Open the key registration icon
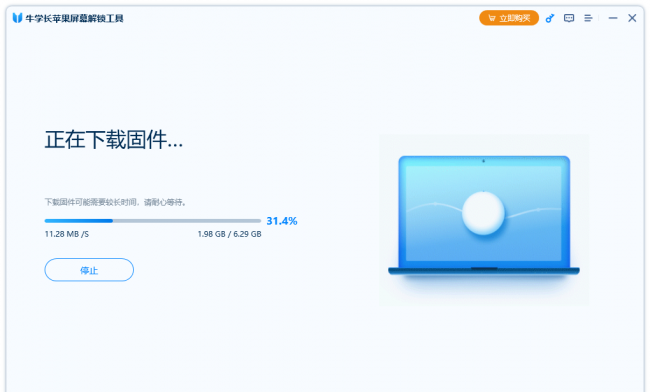Screen dimensions: 650x392 (550, 18)
